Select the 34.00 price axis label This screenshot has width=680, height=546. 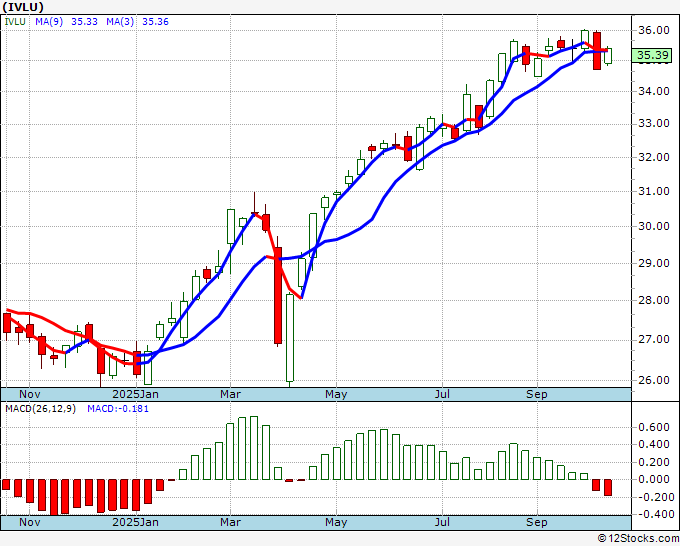point(653,91)
